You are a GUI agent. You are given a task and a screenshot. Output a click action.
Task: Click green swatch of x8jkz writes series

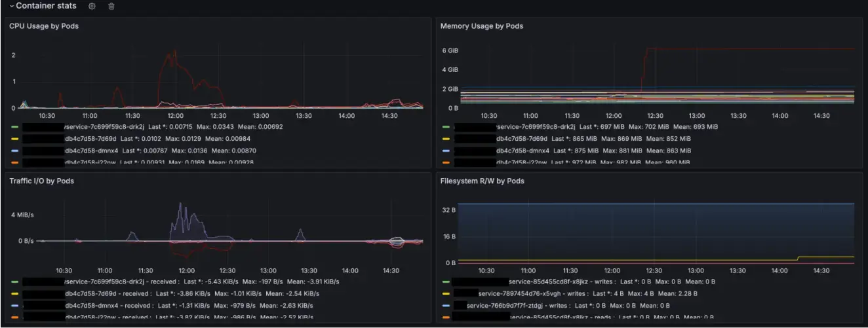(446, 282)
